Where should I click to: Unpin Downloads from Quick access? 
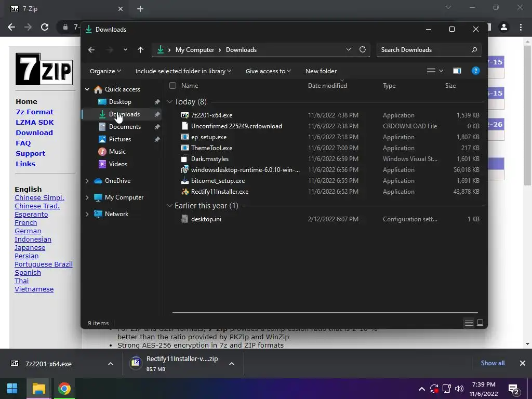pyautogui.click(x=157, y=114)
